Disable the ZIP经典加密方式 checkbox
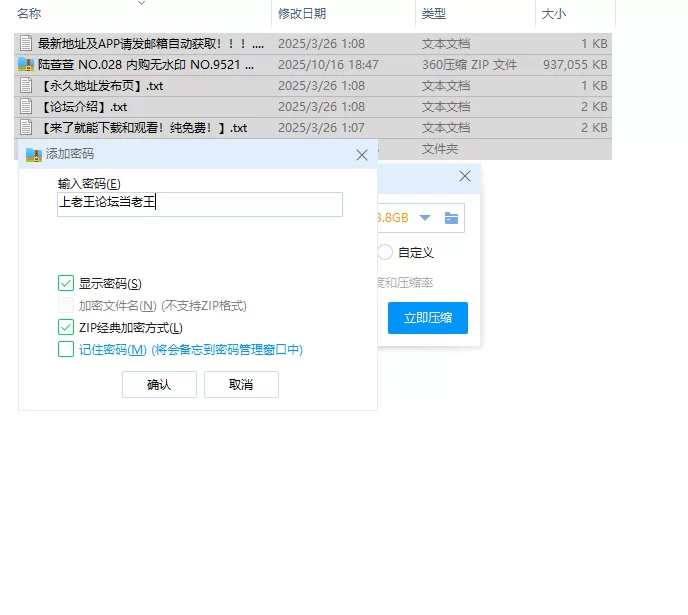 point(66,327)
